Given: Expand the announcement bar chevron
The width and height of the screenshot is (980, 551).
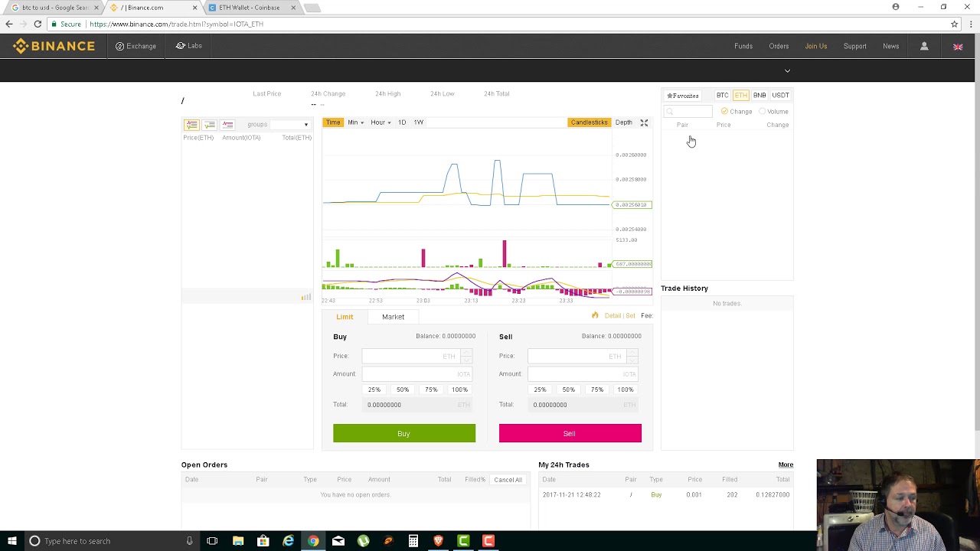Looking at the screenshot, I should 787,70.
